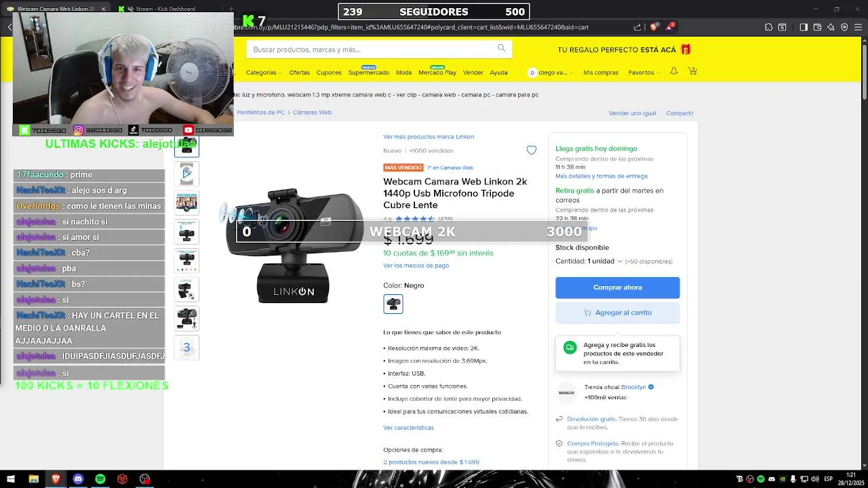868x488 pixels.
Task: Open File Explorer from the taskbar
Action: pyautogui.click(x=33, y=479)
